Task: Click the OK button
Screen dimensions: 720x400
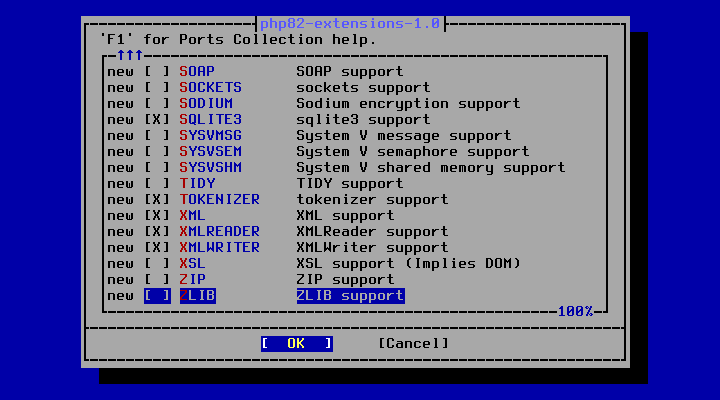Action: point(297,344)
